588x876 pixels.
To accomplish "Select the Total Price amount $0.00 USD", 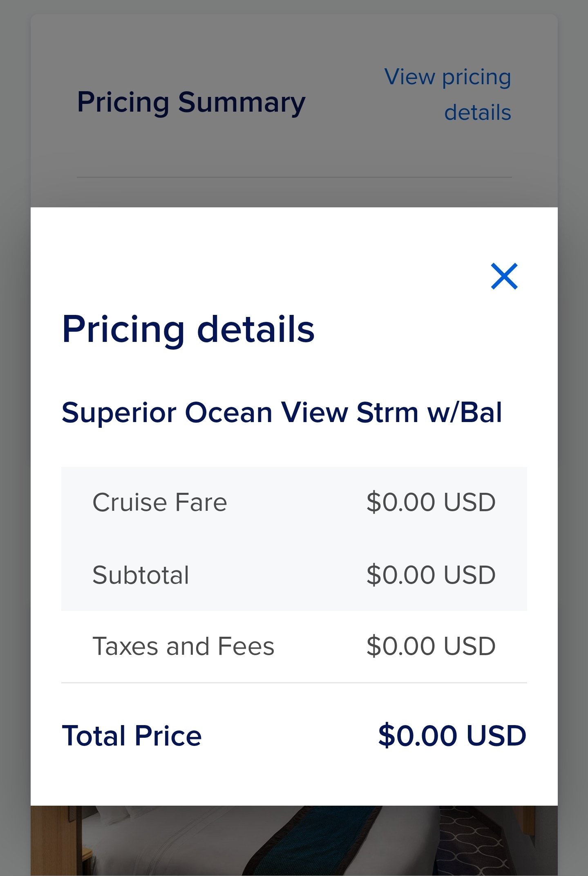I will (452, 736).
